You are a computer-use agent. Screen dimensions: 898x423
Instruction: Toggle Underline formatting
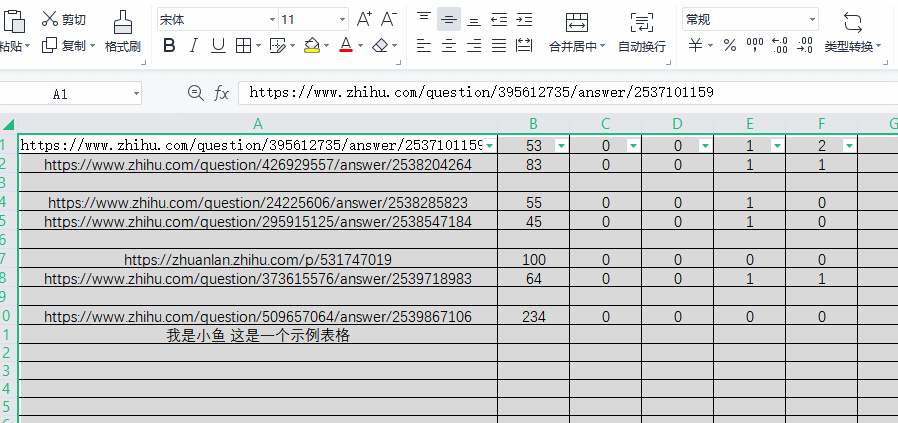click(x=218, y=45)
